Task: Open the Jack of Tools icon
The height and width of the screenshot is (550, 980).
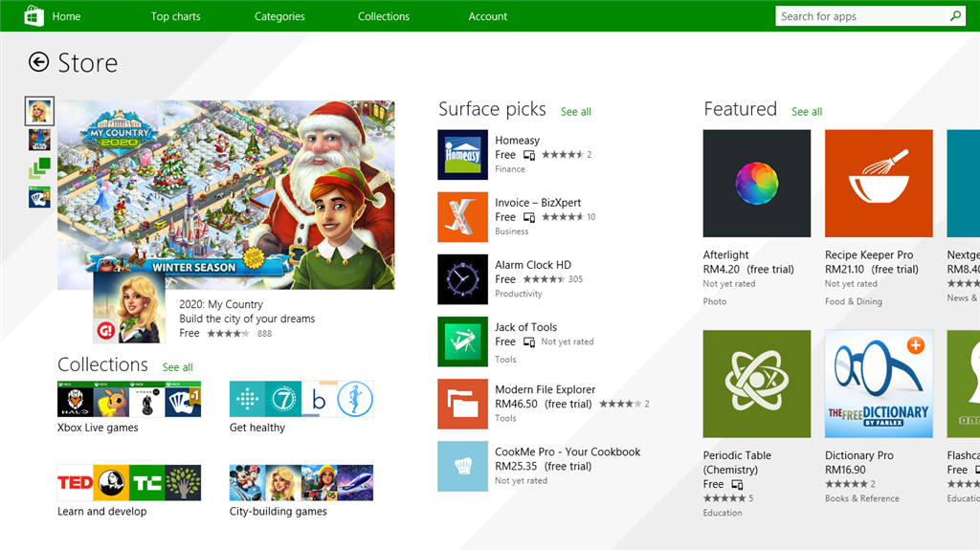Action: click(x=462, y=341)
